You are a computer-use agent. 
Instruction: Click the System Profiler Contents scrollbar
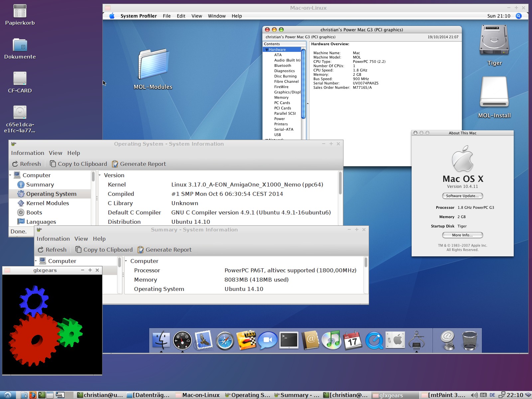tap(303, 83)
